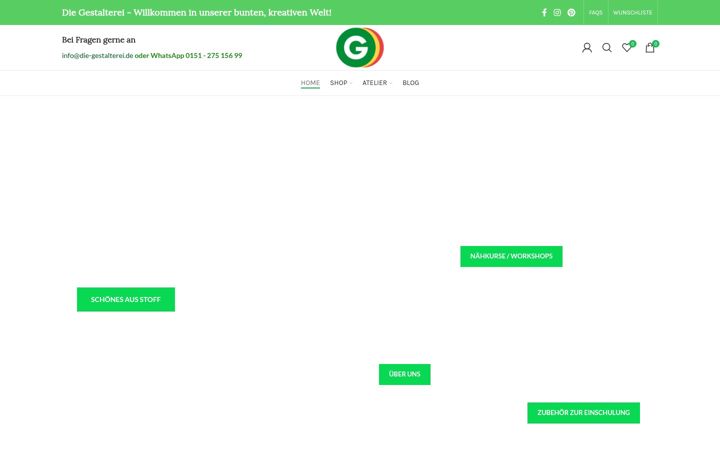Click the info@die-gestalterei.de contact line

pyautogui.click(x=152, y=56)
